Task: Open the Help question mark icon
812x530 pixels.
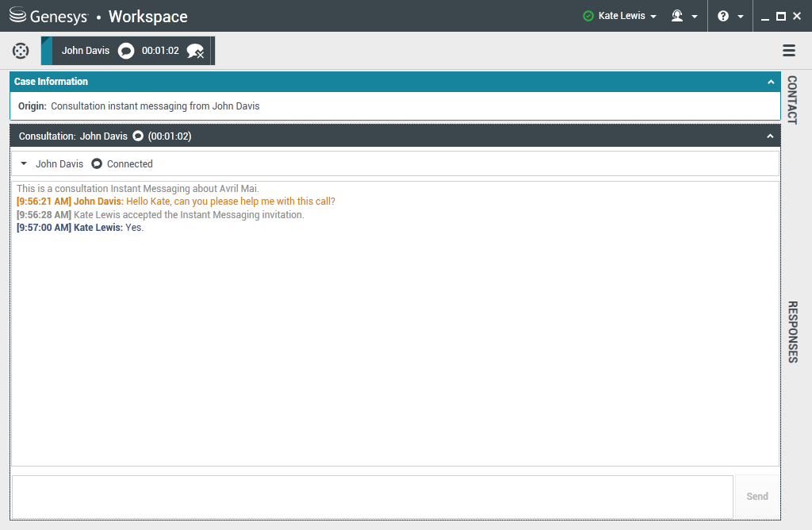Action: coord(722,16)
